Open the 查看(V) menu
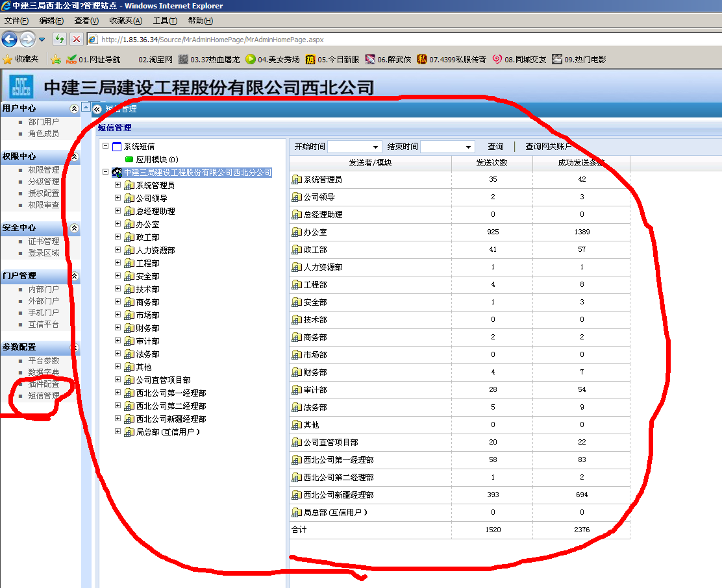 tap(86, 21)
